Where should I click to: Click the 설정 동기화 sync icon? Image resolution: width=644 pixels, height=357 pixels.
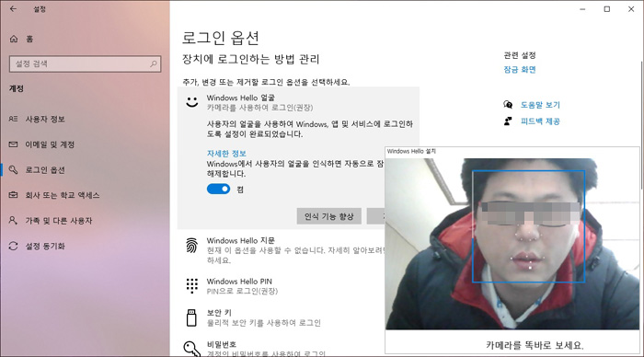pyautogui.click(x=13, y=246)
